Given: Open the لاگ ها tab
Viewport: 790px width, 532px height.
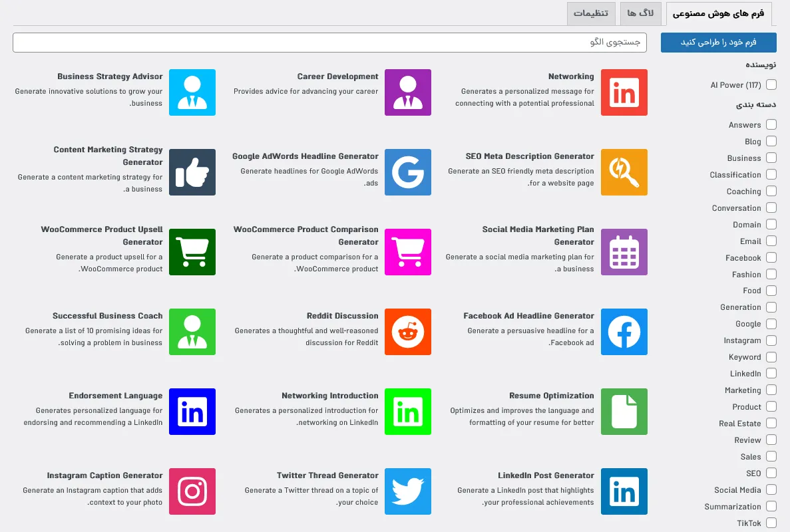Looking at the screenshot, I should [x=640, y=13].
